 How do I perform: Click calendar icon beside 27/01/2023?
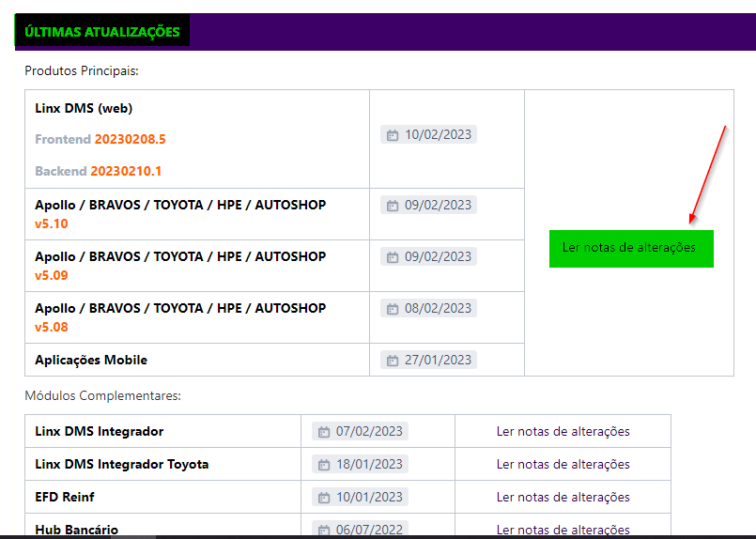[393, 361]
